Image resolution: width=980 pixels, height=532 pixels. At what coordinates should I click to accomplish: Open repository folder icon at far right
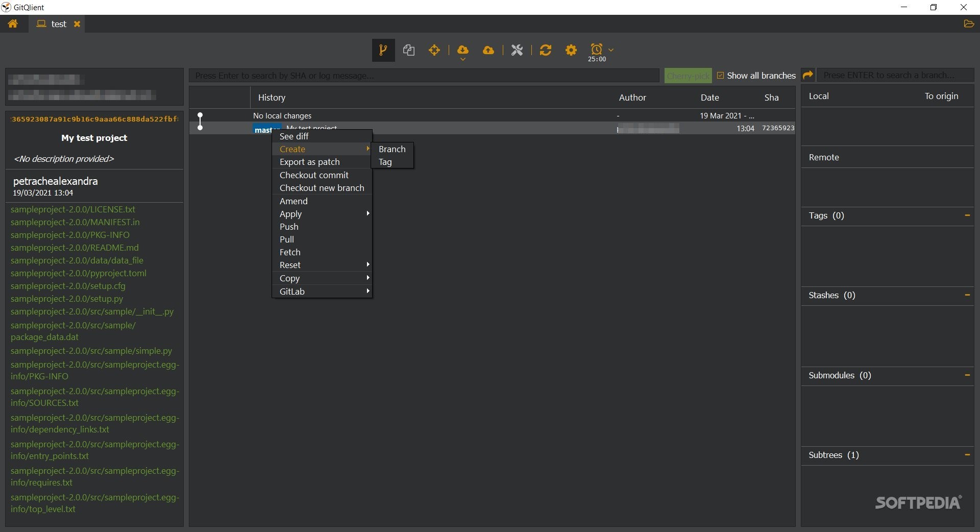[968, 23]
